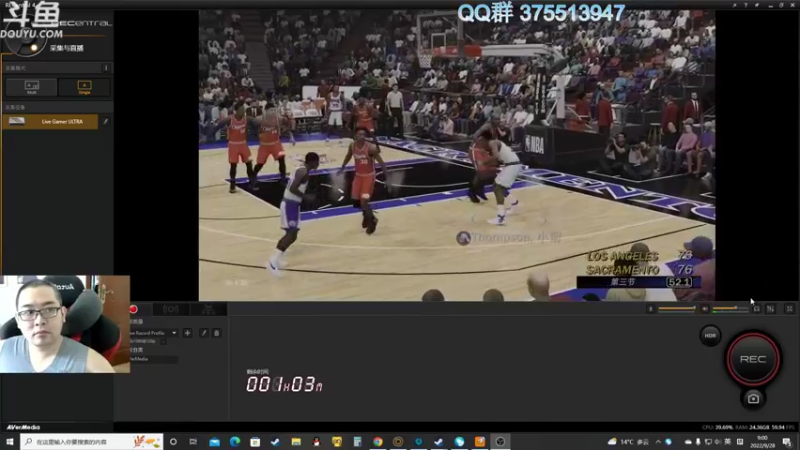Open the weather widget showing 14°C
Image resolution: width=800 pixels, height=450 pixels.
point(628,441)
